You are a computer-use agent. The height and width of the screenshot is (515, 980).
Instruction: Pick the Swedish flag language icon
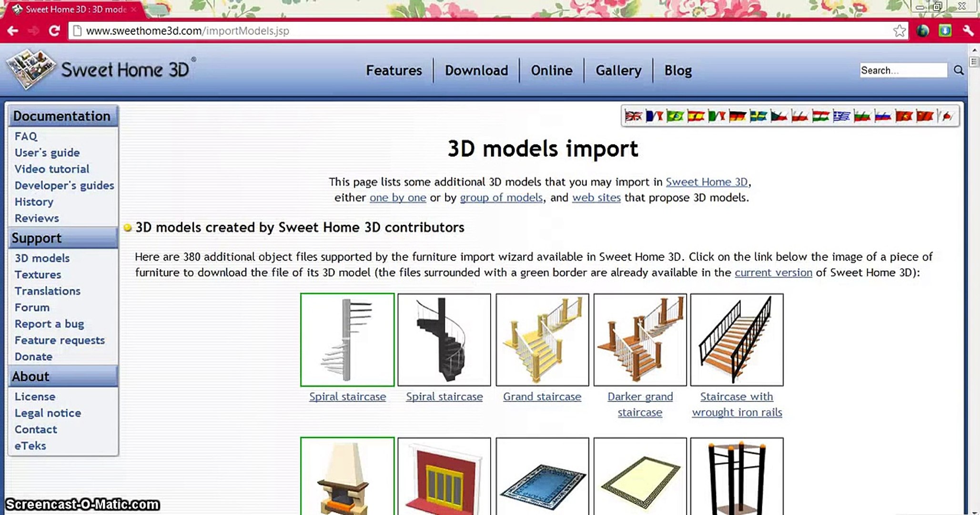[x=758, y=116]
